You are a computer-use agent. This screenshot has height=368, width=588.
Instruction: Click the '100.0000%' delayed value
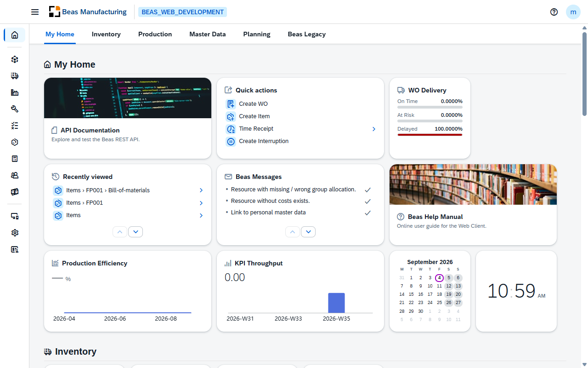click(449, 129)
